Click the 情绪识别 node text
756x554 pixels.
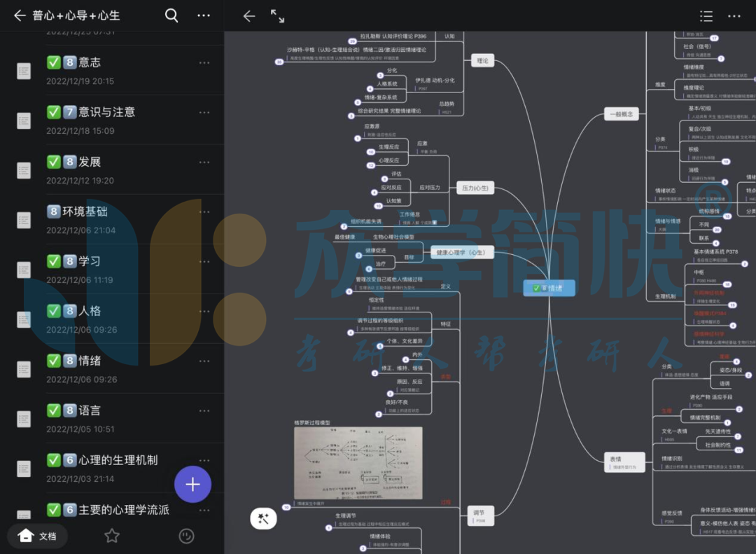tap(671, 459)
